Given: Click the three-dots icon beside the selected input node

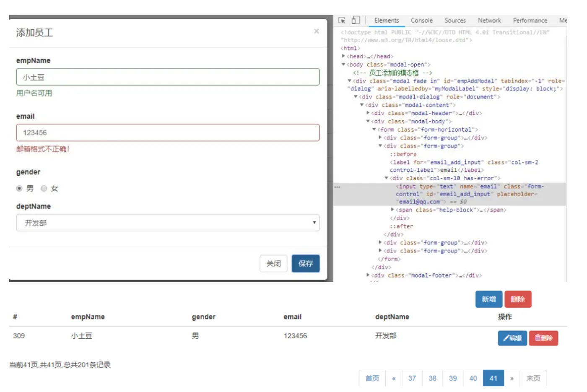Looking at the screenshot, I should pyautogui.click(x=337, y=187).
